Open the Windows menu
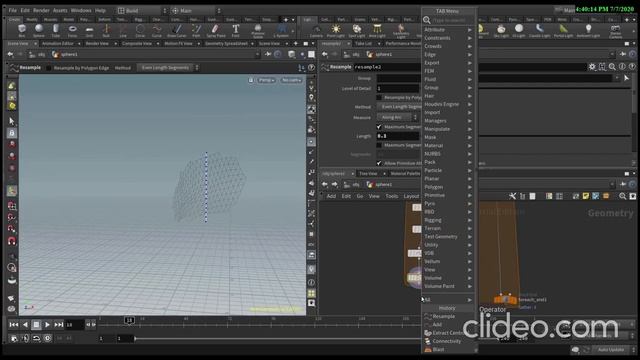 [x=81, y=11]
